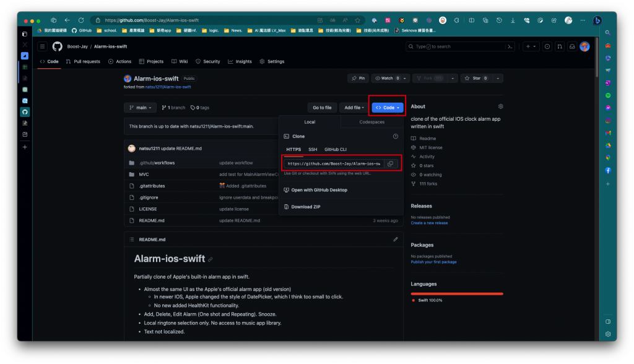Expand the Watch options arrow
The height and width of the screenshot is (364, 634).
click(405, 79)
